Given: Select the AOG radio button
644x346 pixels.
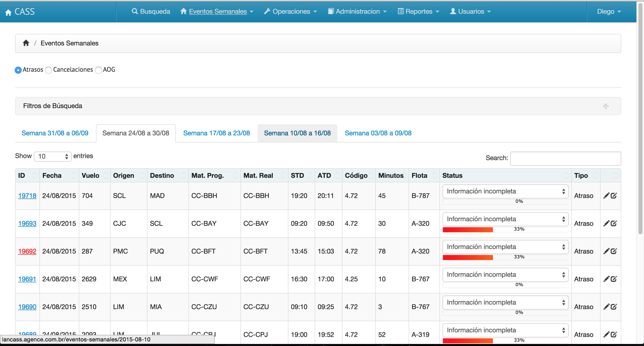Looking at the screenshot, I should point(98,70).
